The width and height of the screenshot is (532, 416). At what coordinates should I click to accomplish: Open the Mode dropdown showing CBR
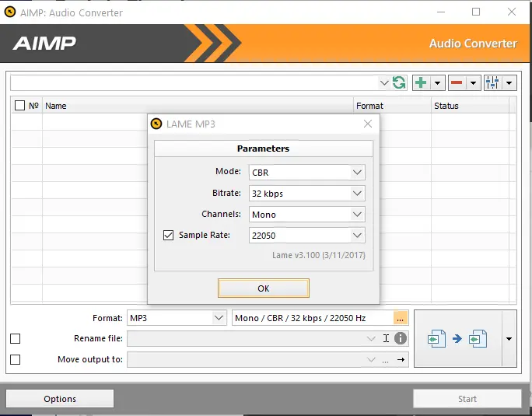[306, 172]
